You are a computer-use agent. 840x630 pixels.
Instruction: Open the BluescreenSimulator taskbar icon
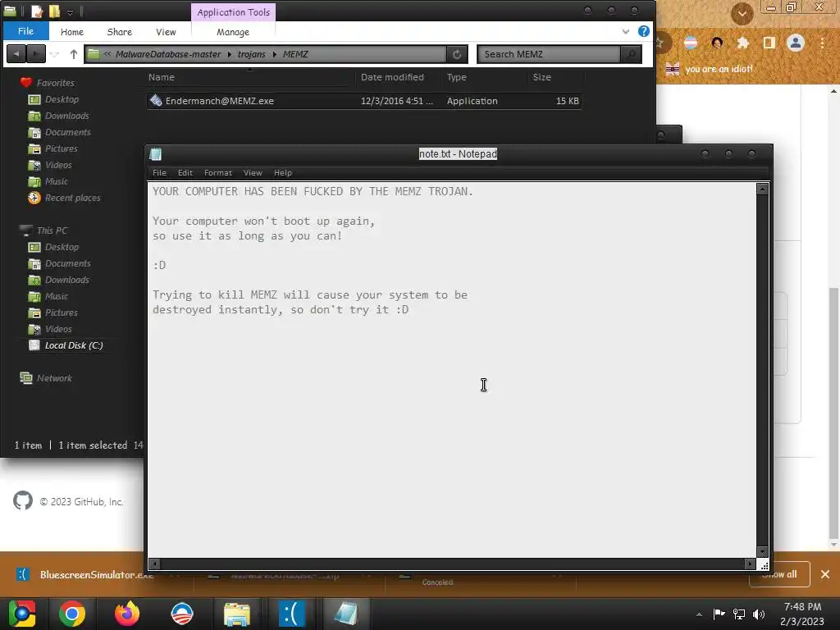pos(292,614)
